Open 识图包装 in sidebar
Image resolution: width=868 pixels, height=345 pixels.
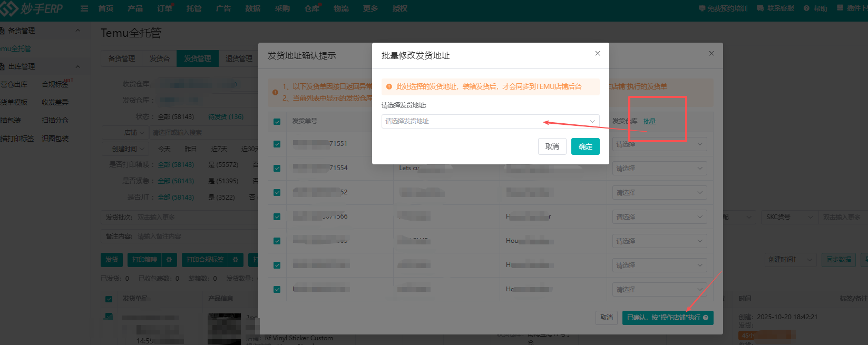[x=55, y=139]
